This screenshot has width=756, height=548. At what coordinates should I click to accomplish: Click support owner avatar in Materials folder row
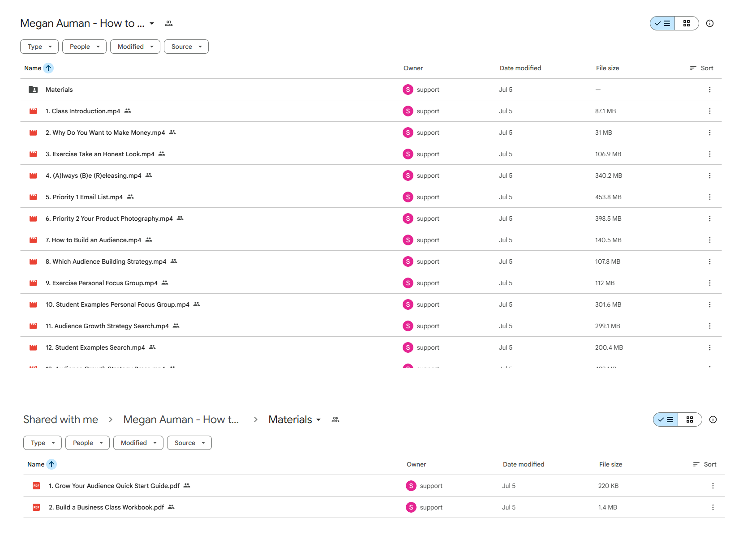click(408, 90)
